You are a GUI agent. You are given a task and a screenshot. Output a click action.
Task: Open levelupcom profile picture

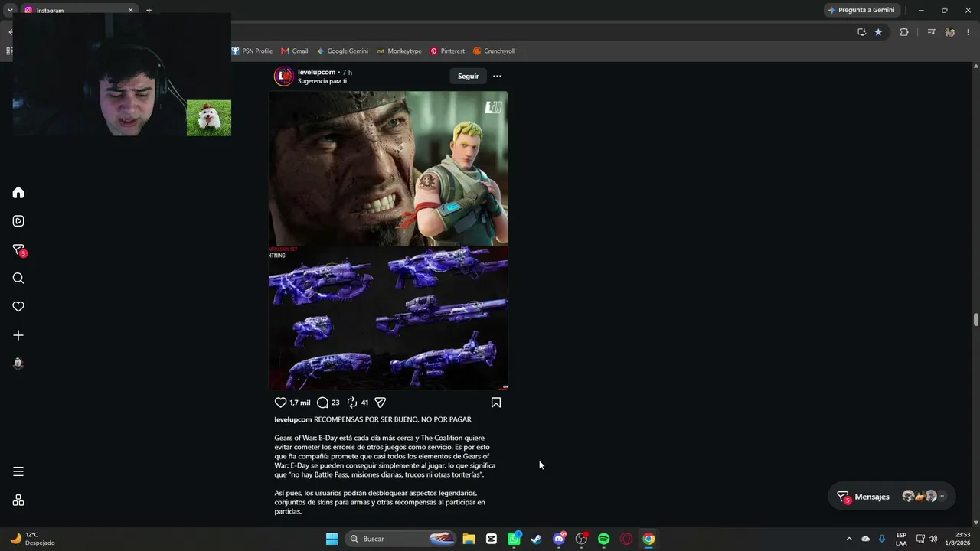pyautogui.click(x=284, y=76)
